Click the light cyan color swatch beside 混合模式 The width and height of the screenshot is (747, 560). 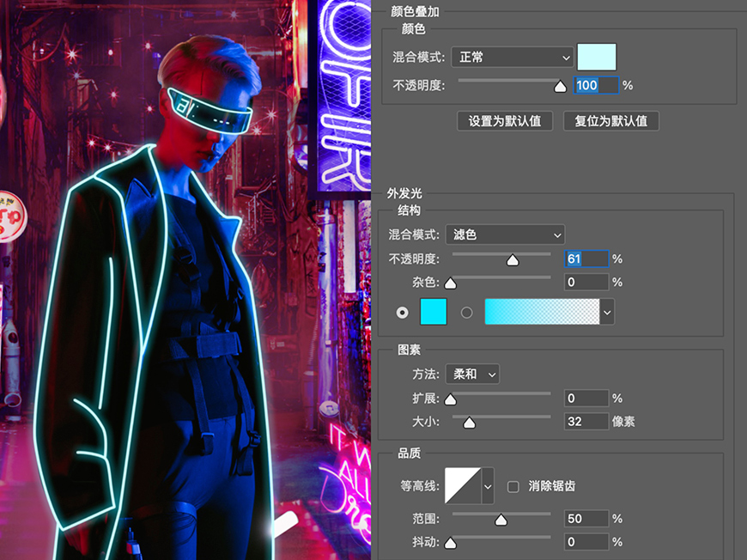(598, 57)
